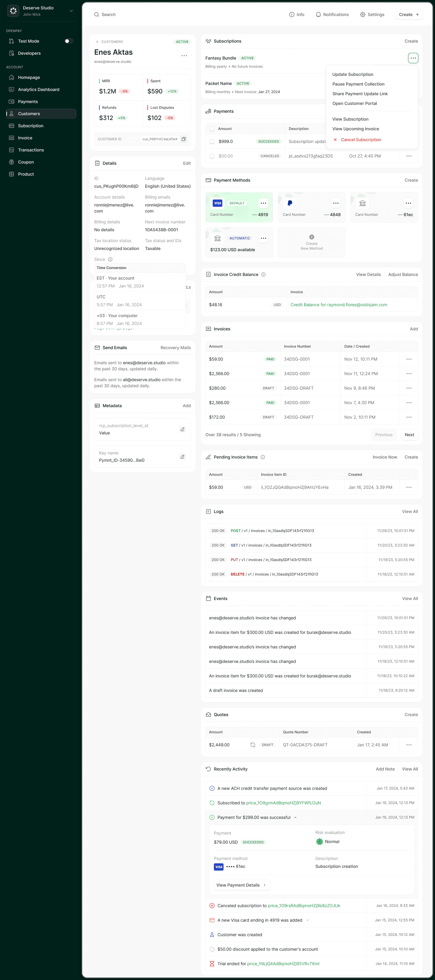435x980 pixels.
Task: Choose View Upcoming Invoice
Action: 356,129
